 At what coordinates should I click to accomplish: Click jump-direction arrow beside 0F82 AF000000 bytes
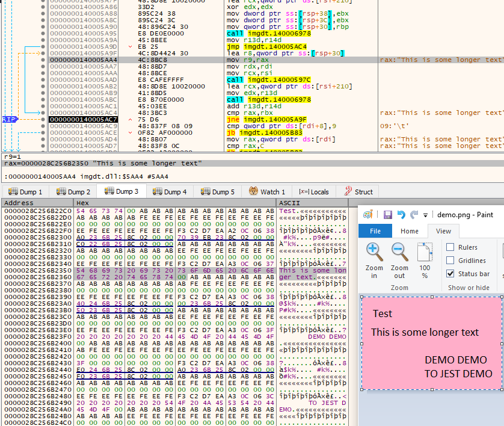tap(130, 132)
